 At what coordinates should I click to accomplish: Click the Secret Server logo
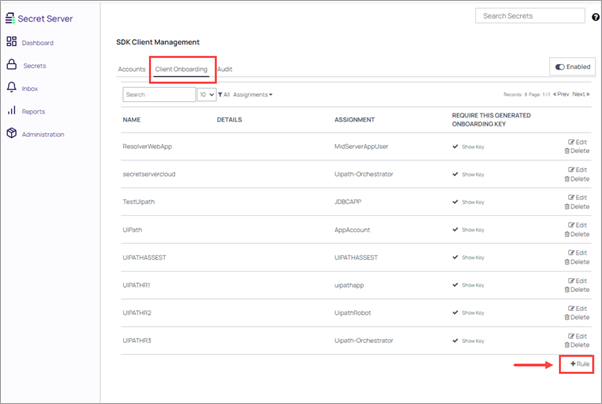39,18
